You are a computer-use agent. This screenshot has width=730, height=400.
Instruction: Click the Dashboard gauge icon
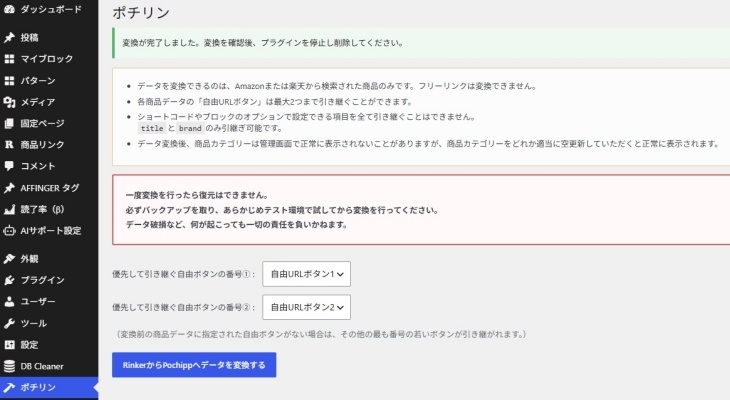point(9,9)
